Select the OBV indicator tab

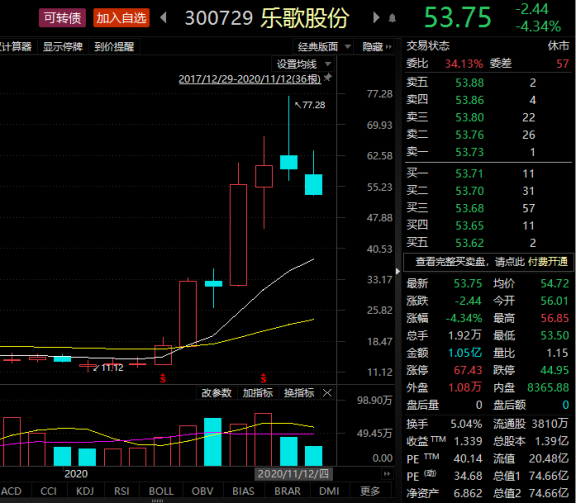[202, 491]
